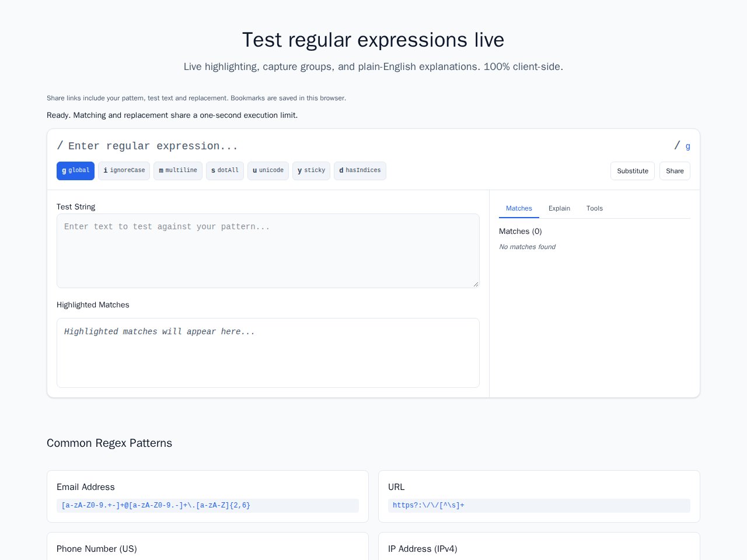The width and height of the screenshot is (747, 560).
Task: Click into the Test String textarea
Action: 268,251
